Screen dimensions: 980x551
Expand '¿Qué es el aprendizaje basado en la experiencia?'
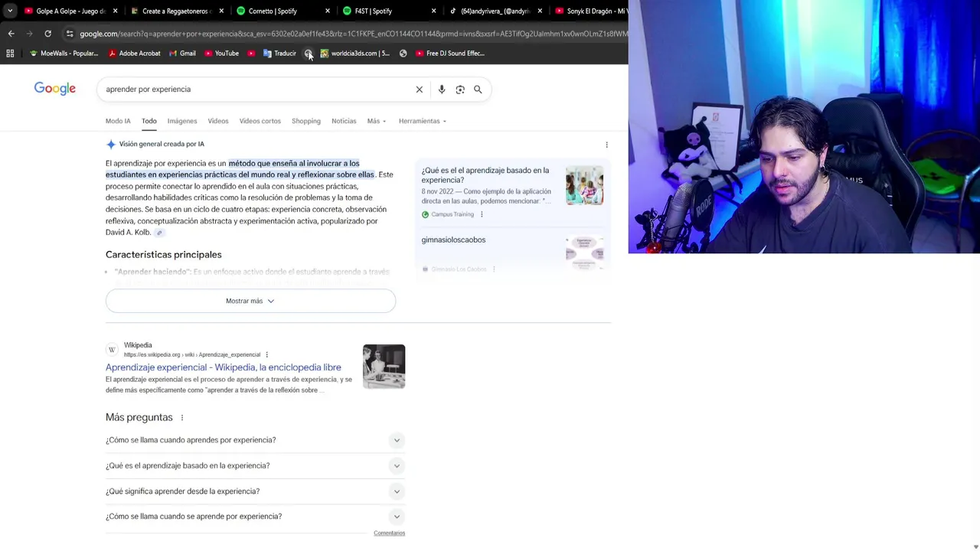(255, 465)
